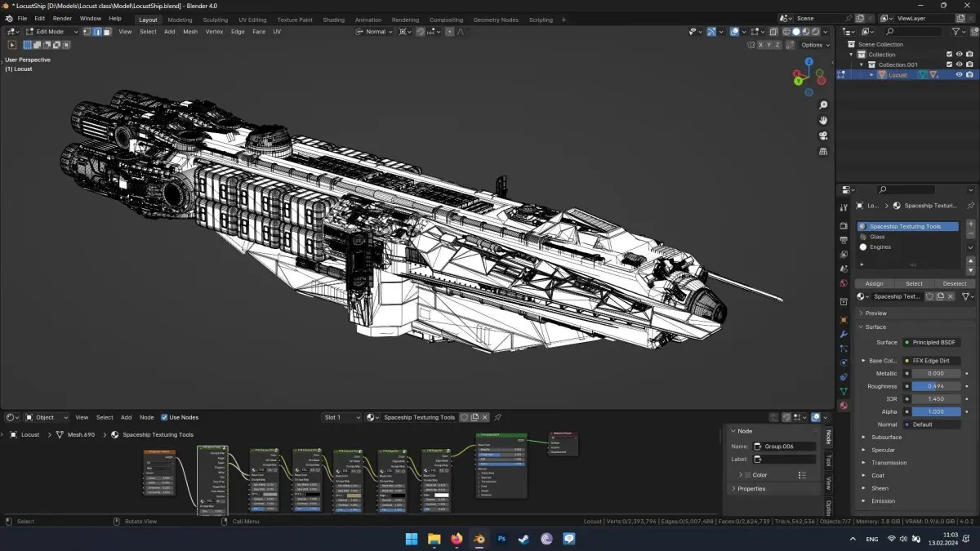Open the World properties tab icon
Viewport: 980px width, 551px height.
click(844, 283)
